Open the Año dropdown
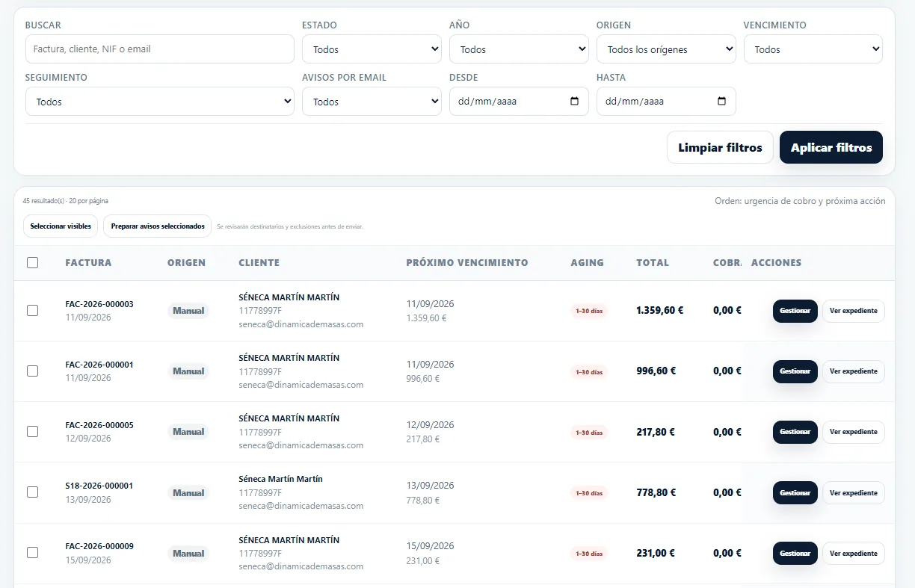915x588 pixels. pos(519,49)
